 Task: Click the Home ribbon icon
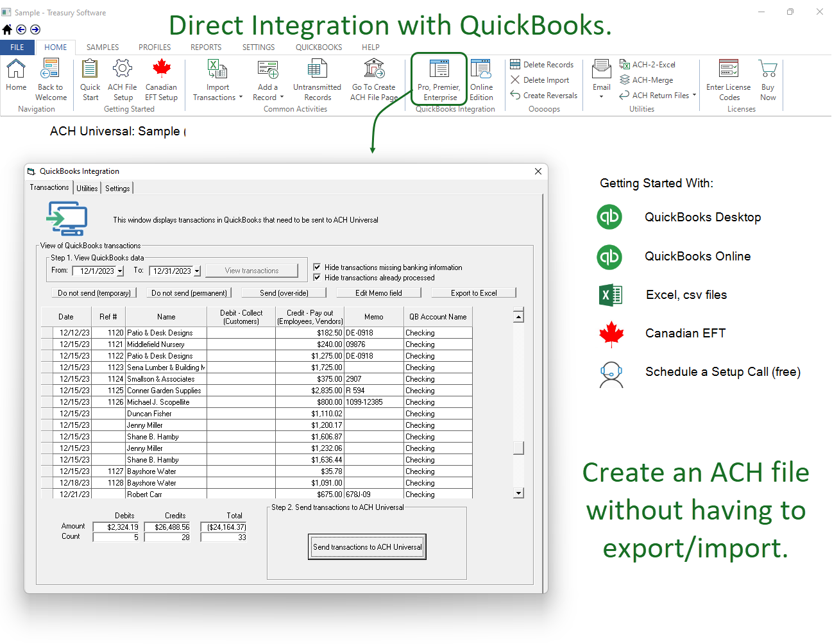point(16,69)
